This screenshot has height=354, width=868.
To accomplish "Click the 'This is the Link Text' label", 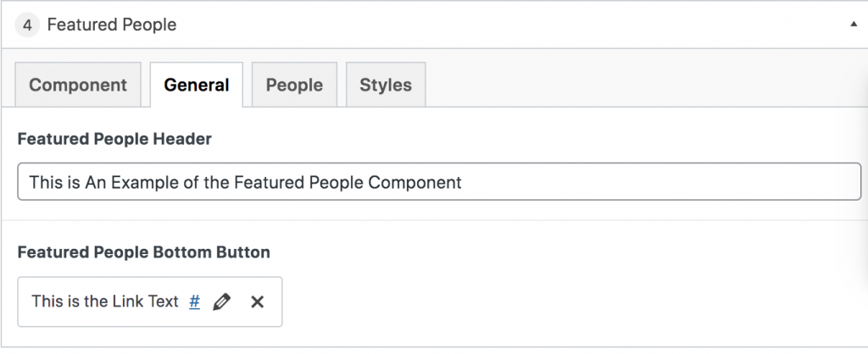I will (x=105, y=301).
